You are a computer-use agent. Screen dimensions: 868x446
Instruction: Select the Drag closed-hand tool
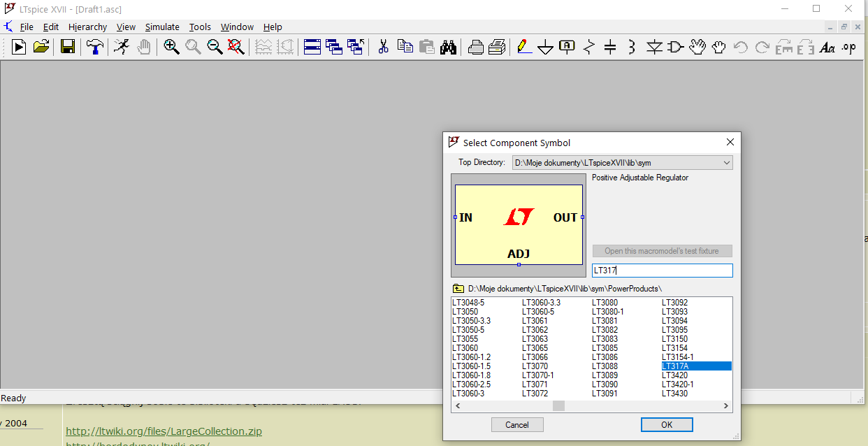(x=719, y=47)
